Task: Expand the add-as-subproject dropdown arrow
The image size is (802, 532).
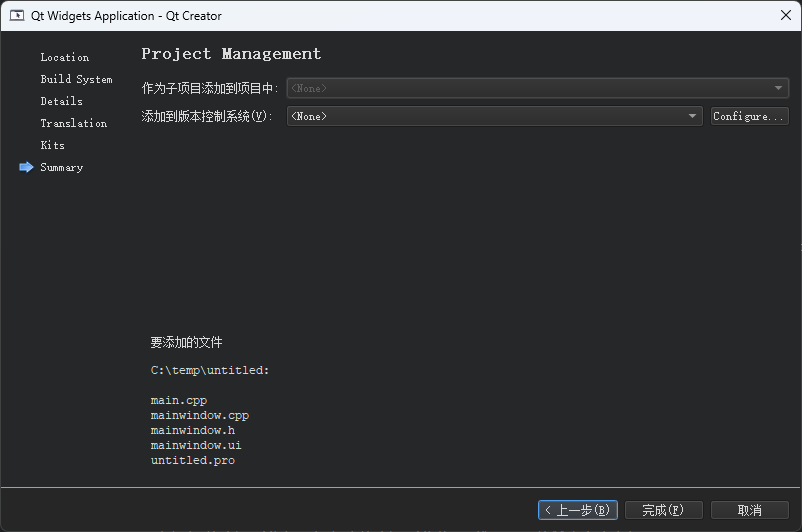Action: (x=780, y=88)
